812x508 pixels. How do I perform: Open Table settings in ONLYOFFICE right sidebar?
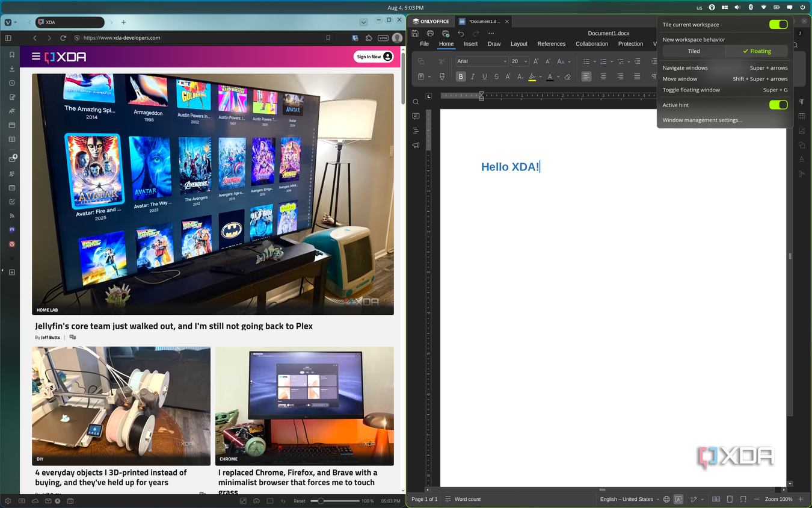point(802,116)
